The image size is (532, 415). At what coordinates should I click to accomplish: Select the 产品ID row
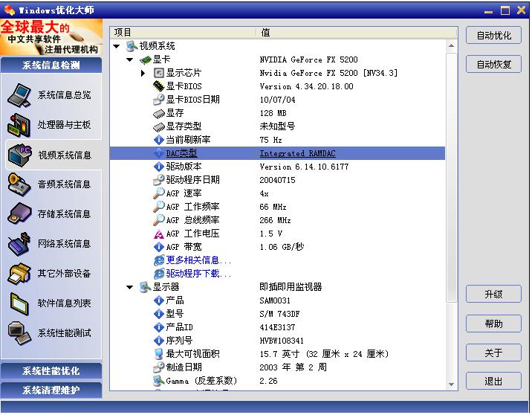pos(277,327)
